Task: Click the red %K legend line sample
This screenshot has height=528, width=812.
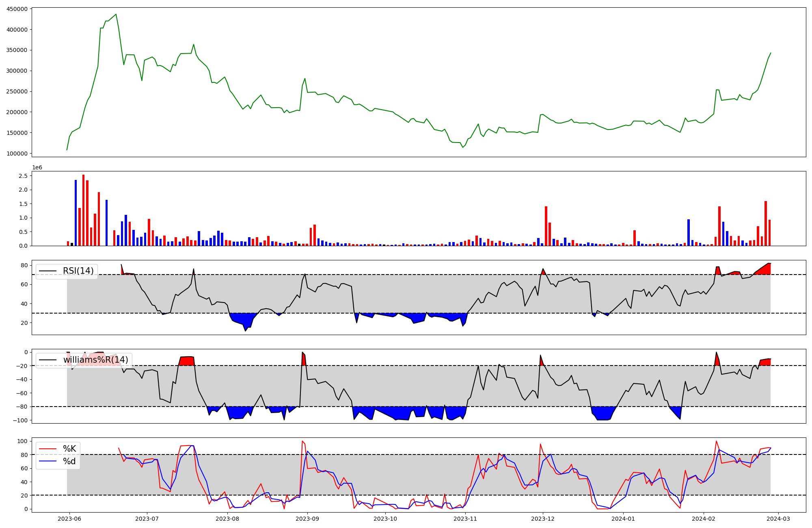Action: [47, 449]
